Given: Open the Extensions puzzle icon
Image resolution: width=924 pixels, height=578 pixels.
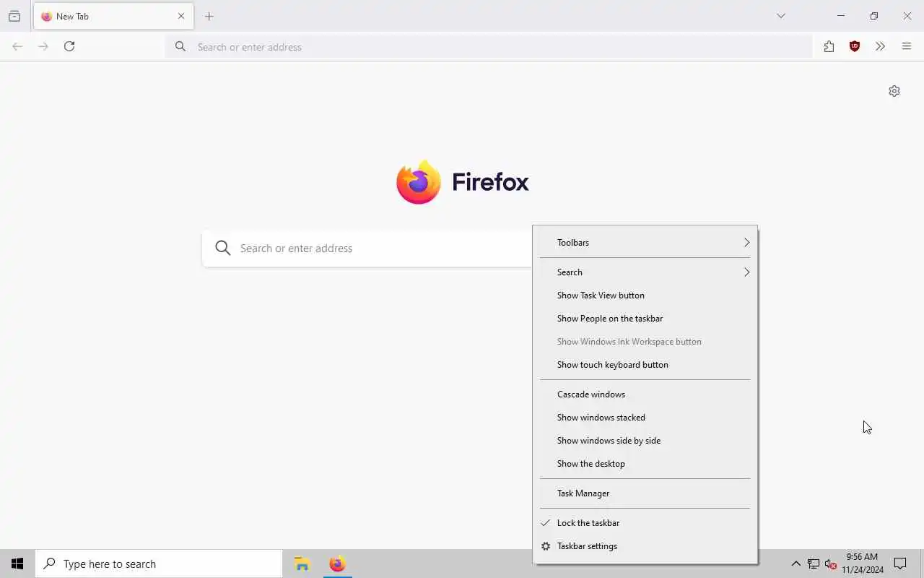Looking at the screenshot, I should (x=829, y=46).
